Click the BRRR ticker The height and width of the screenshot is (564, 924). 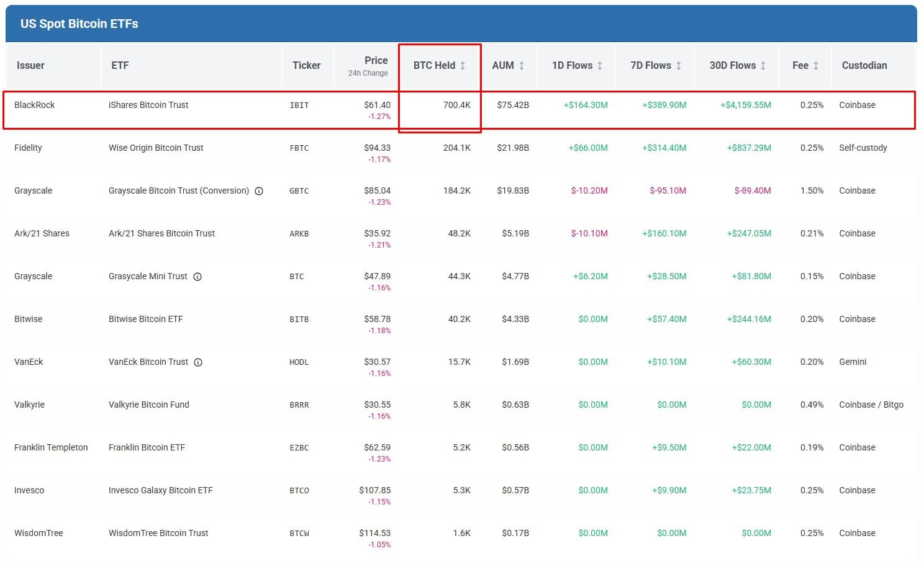pos(299,405)
